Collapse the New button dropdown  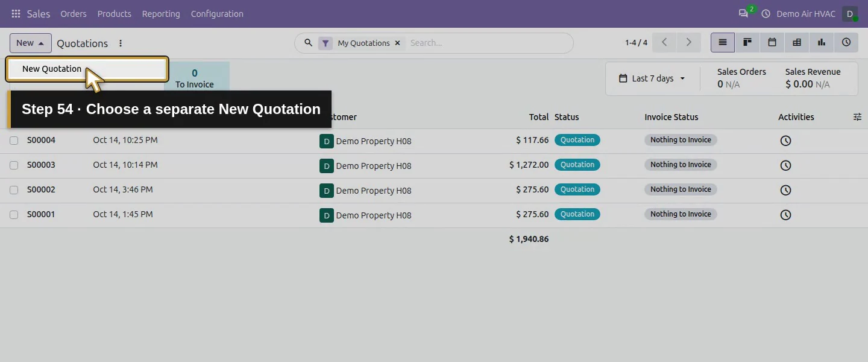pos(31,43)
